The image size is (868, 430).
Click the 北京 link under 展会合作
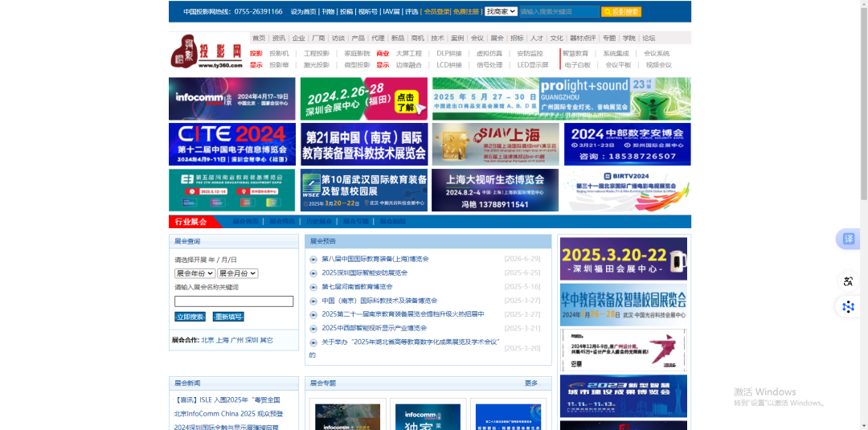point(207,340)
